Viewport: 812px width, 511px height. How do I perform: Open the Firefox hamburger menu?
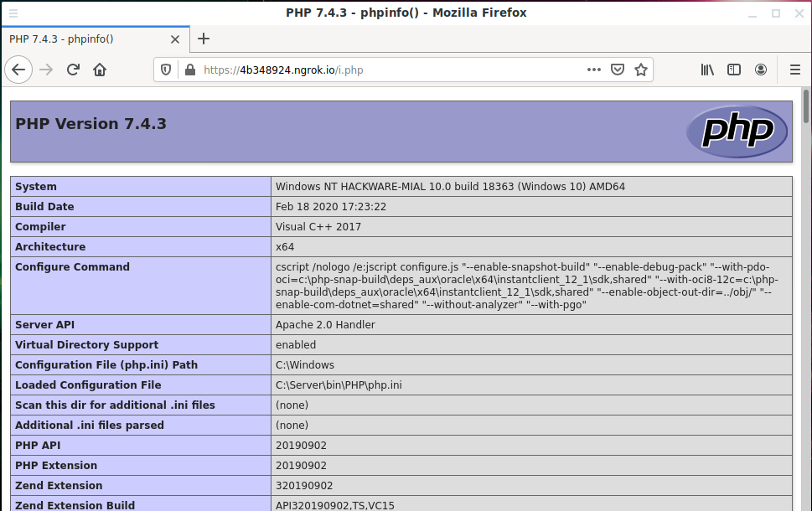pos(795,70)
